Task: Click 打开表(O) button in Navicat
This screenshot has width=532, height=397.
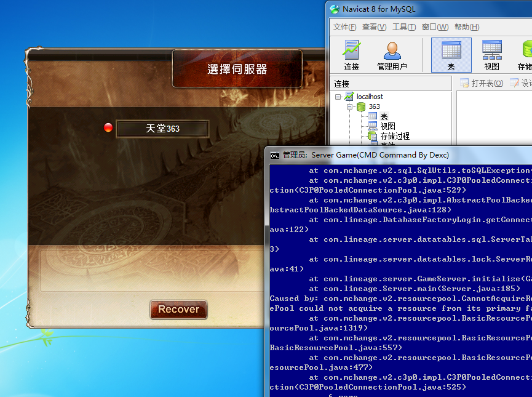Action: click(x=482, y=83)
